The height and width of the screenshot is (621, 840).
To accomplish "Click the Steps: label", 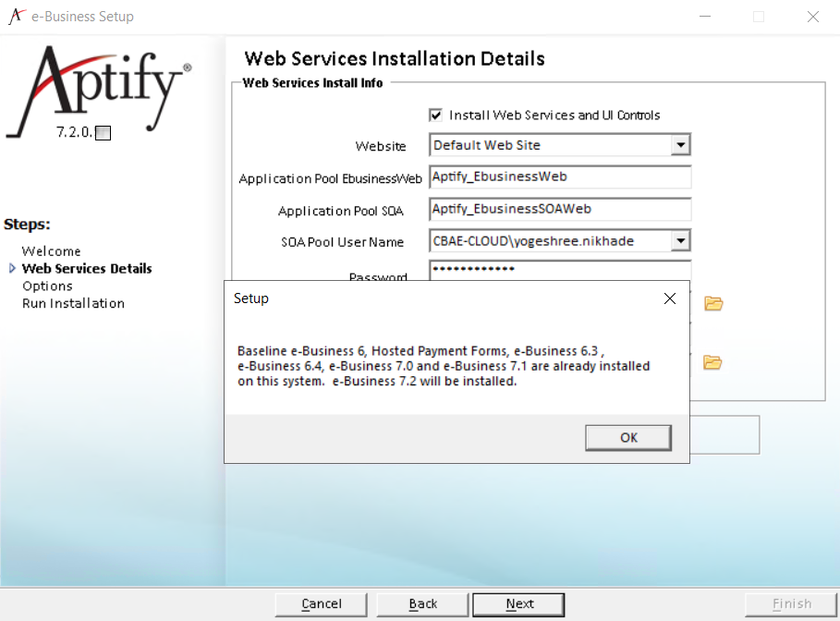I will (27, 224).
